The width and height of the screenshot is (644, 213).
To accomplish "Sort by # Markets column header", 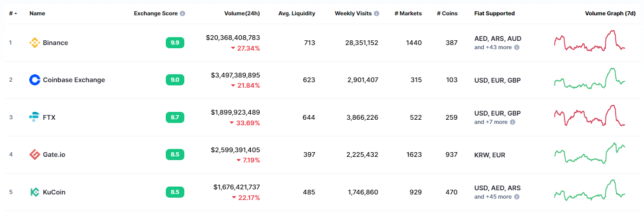I will click(x=408, y=13).
